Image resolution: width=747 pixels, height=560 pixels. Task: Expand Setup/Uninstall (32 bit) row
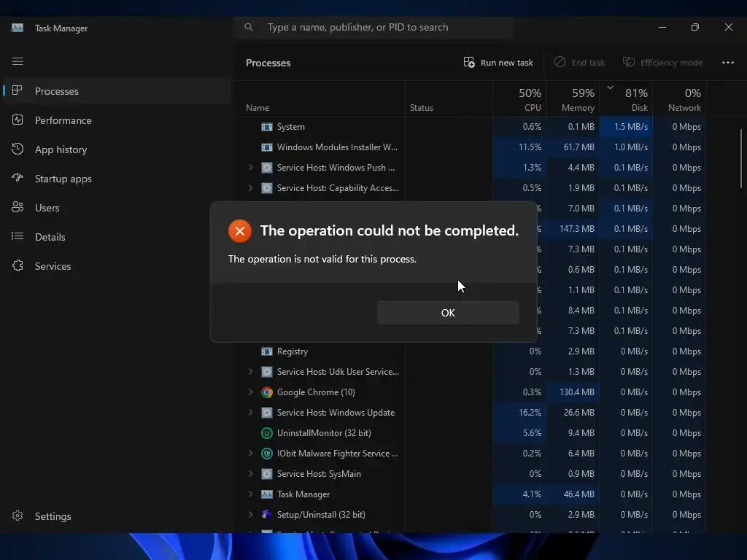251,515
